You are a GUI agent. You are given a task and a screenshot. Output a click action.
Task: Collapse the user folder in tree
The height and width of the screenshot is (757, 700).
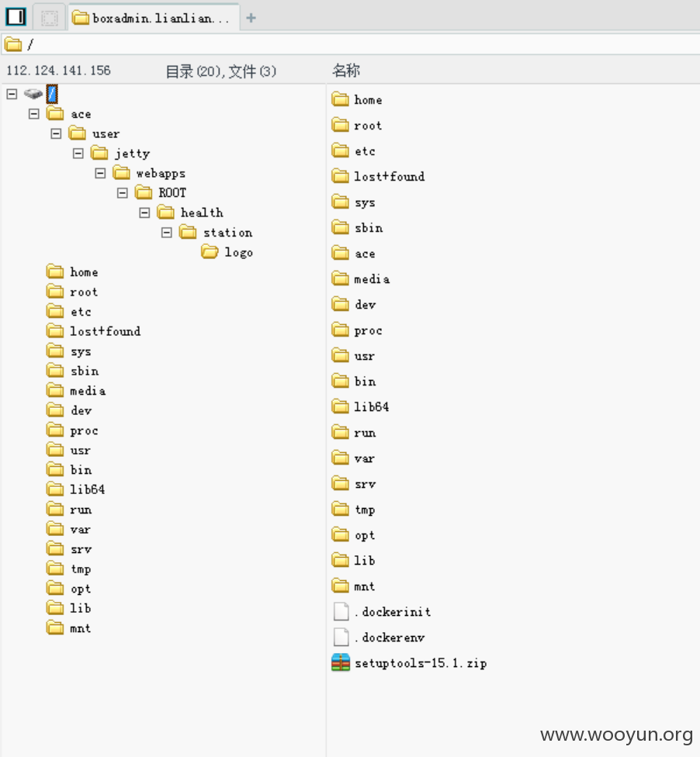[x=56, y=133]
